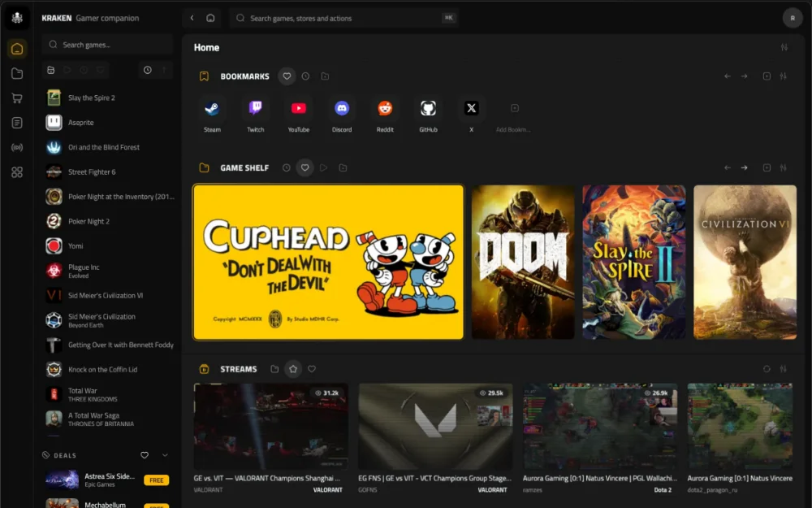812x508 pixels.
Task: Select Ori and the Blind Forest
Action: 109,147
